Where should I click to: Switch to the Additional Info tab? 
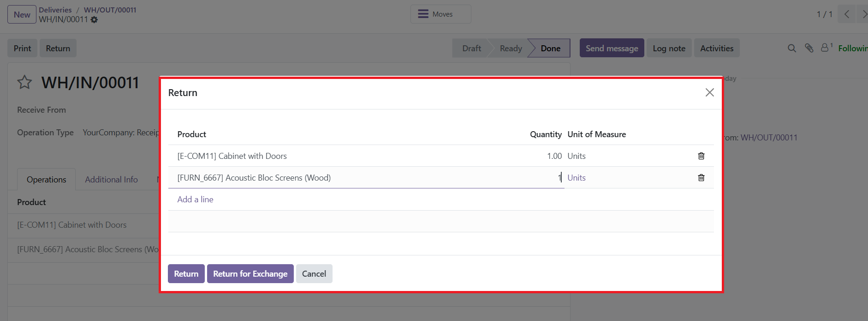point(111,179)
